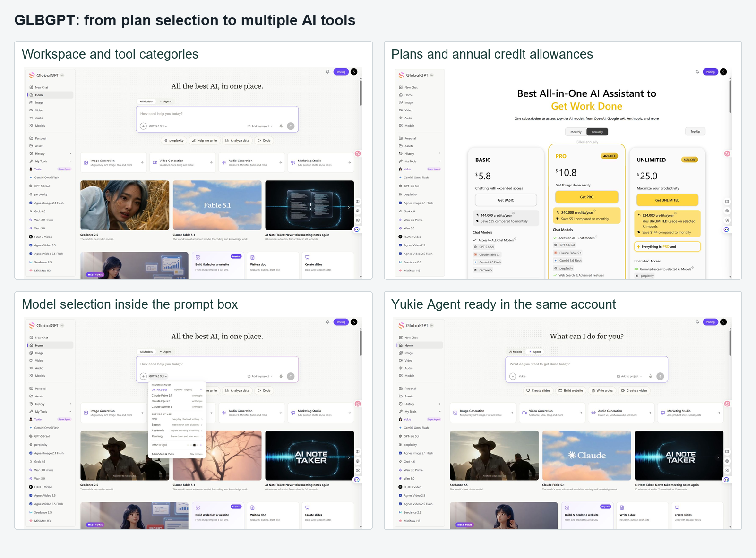Open Add to project dropdown in Yukie Agent panel
The image size is (756, 558).
(629, 376)
